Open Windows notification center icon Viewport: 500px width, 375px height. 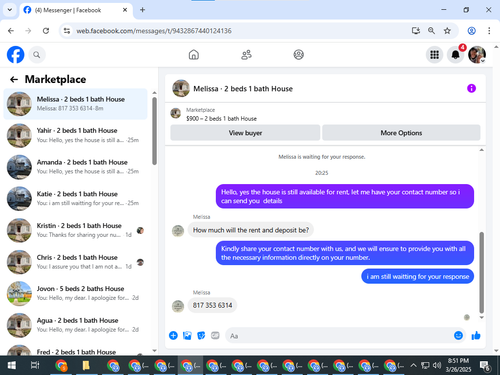pyautogui.click(x=485, y=366)
